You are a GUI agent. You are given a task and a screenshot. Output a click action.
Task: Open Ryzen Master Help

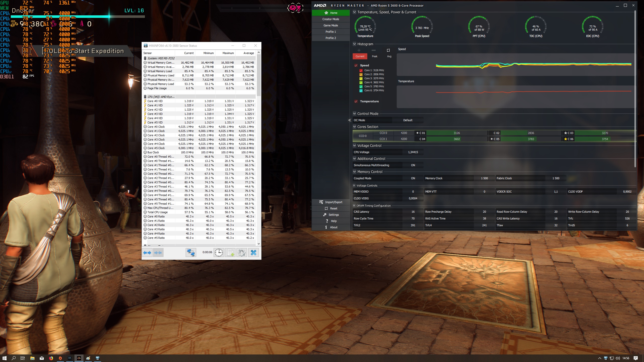pyautogui.click(x=331, y=221)
